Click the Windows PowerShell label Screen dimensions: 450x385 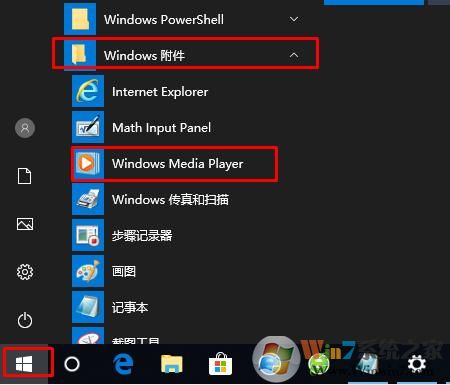(x=164, y=19)
